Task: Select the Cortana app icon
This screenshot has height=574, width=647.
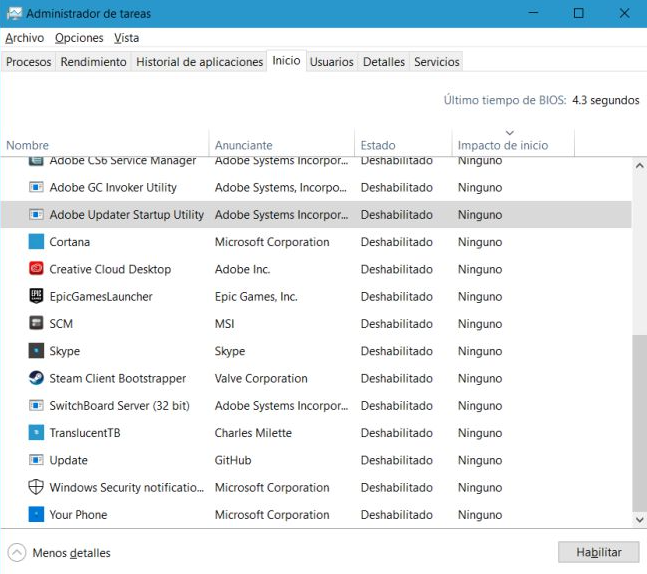Action: tap(36, 242)
